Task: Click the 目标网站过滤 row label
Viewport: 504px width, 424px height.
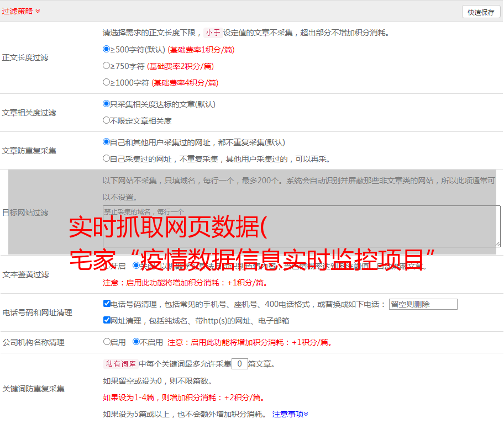Action: 25,213
